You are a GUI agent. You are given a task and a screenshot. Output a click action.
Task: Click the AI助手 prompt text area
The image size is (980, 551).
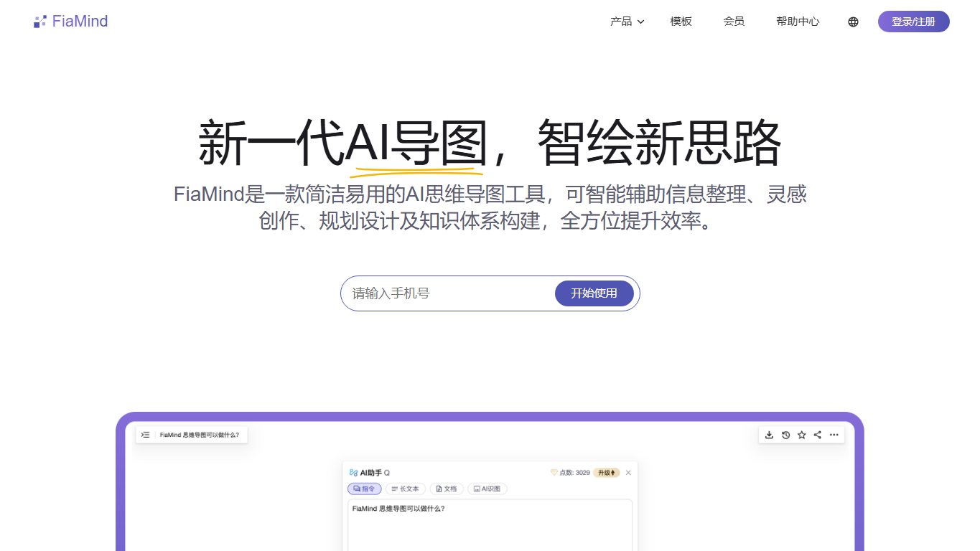[x=490, y=525]
